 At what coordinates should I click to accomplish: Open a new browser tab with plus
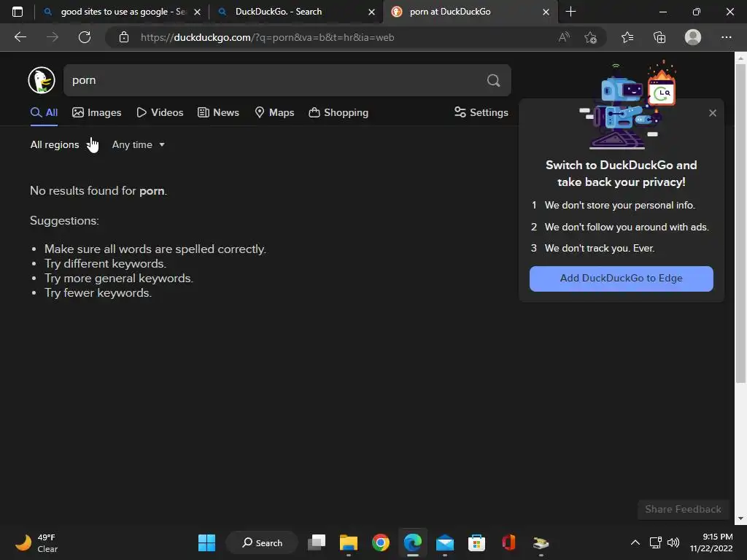[x=570, y=12]
